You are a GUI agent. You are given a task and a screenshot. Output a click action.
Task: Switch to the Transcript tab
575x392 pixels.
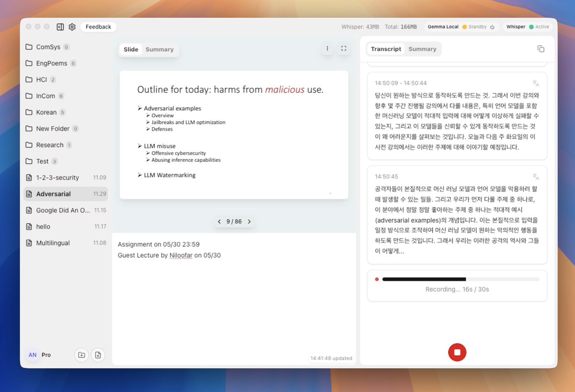click(x=386, y=49)
